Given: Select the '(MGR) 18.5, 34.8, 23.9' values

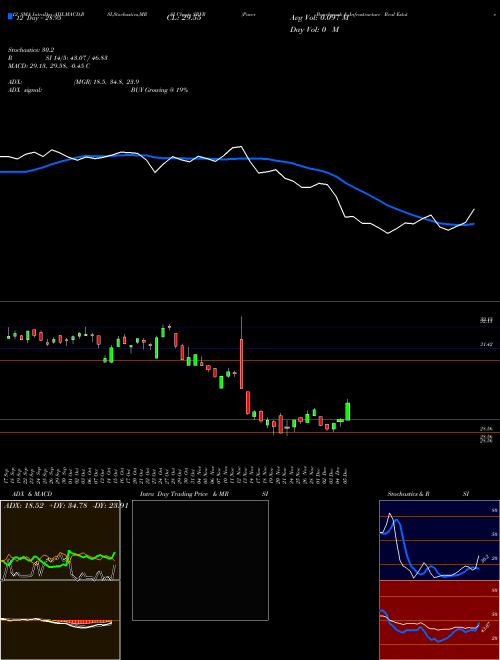Looking at the screenshot, I should [106, 82].
